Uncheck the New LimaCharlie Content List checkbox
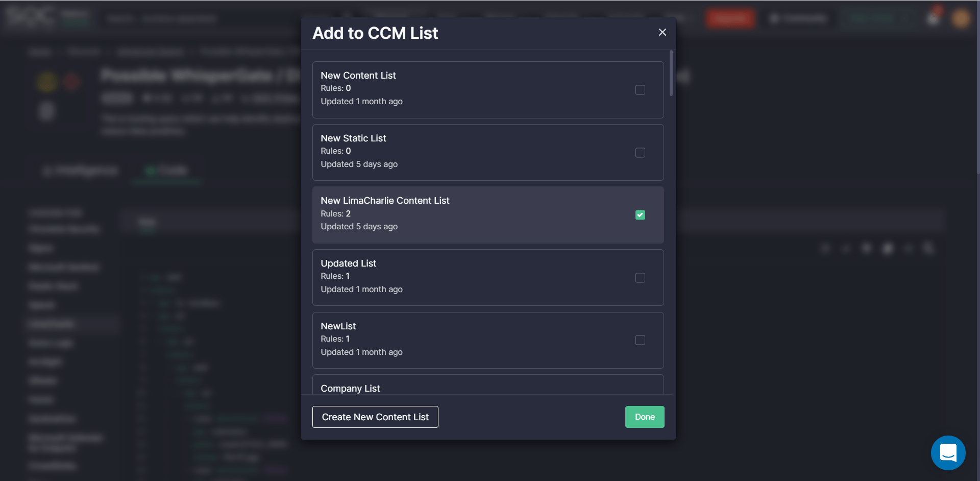 click(640, 215)
